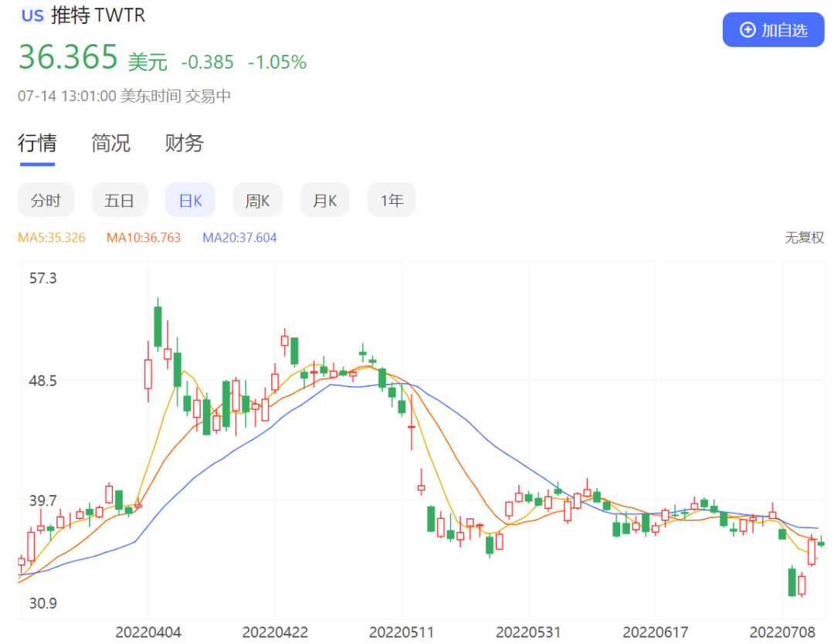Select the 分时 chart period

tap(46, 200)
